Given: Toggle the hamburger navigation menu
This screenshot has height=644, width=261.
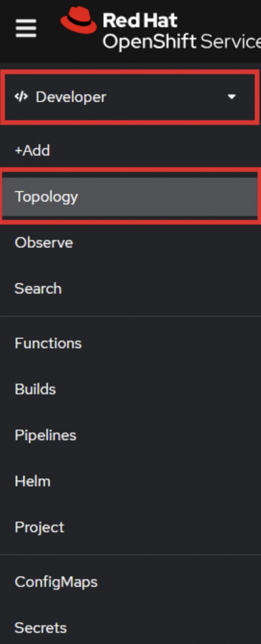Looking at the screenshot, I should (26, 29).
